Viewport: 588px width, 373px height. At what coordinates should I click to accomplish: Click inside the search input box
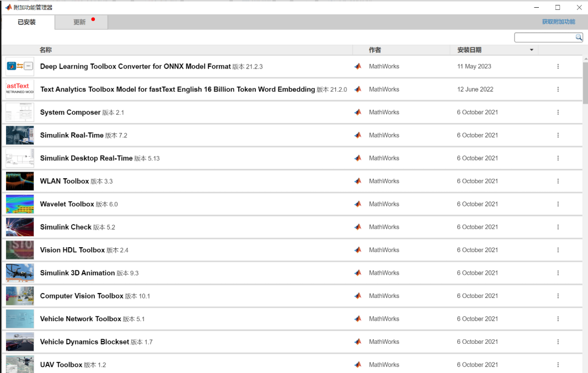[x=543, y=37]
